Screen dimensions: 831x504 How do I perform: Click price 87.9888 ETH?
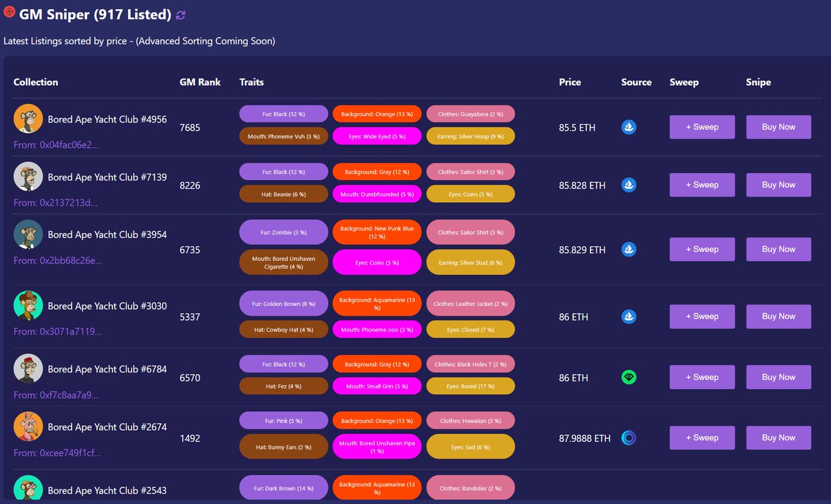click(x=585, y=438)
